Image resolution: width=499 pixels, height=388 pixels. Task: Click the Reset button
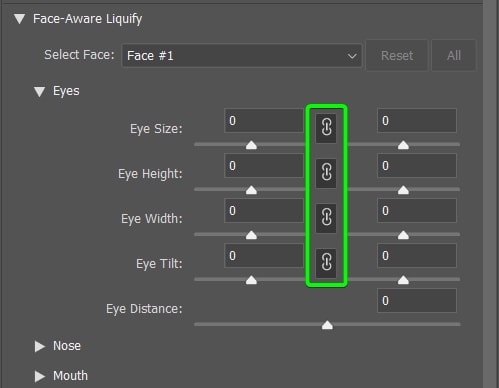(x=397, y=56)
